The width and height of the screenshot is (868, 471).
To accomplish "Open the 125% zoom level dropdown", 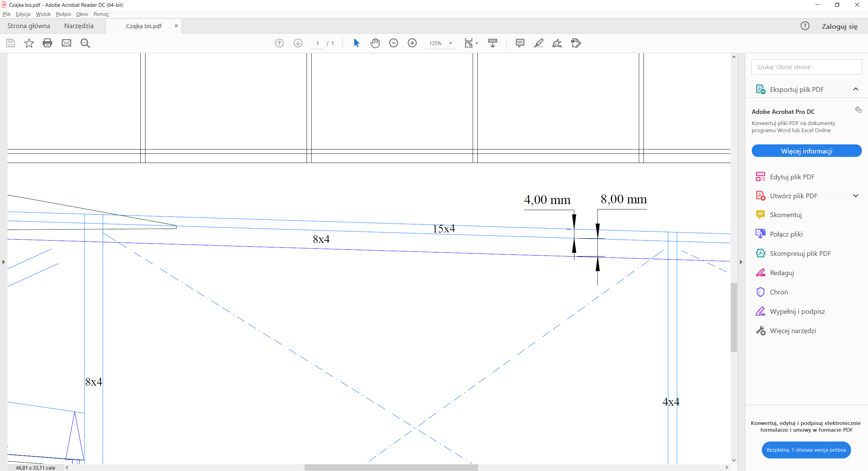I will (451, 43).
